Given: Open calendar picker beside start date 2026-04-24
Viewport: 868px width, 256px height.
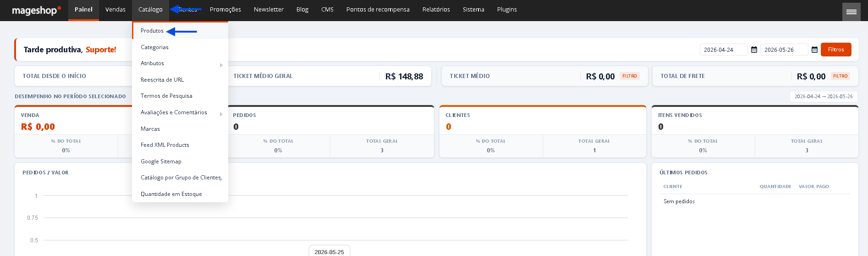Looking at the screenshot, I should 754,50.
